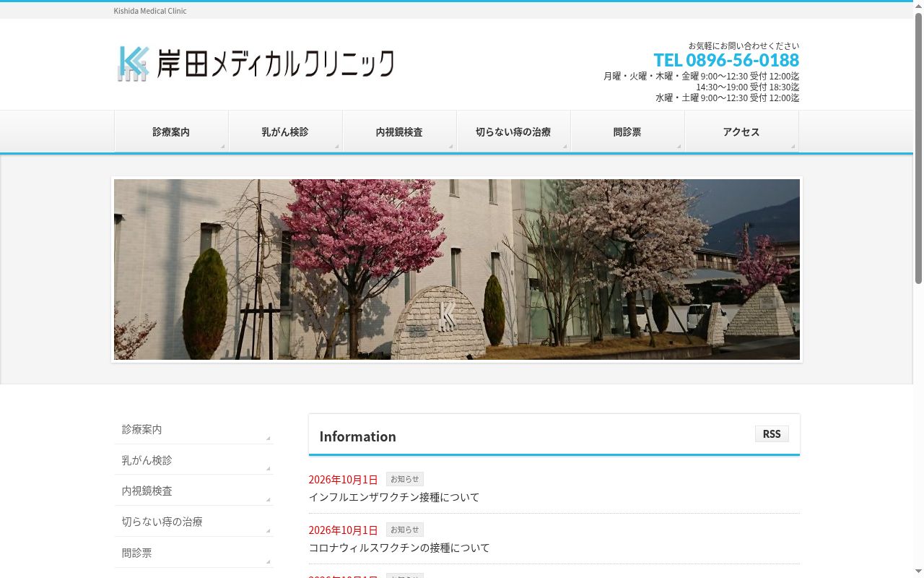Image resolution: width=924 pixels, height=578 pixels.
Task: Click the お知らせ tag beside インフルエンザ news
Action: tap(405, 479)
